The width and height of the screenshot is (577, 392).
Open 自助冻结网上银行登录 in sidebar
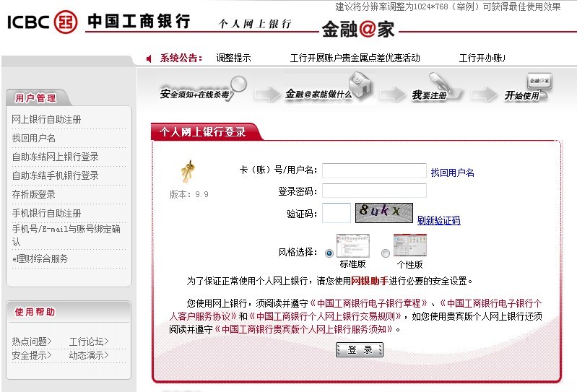coord(55,157)
